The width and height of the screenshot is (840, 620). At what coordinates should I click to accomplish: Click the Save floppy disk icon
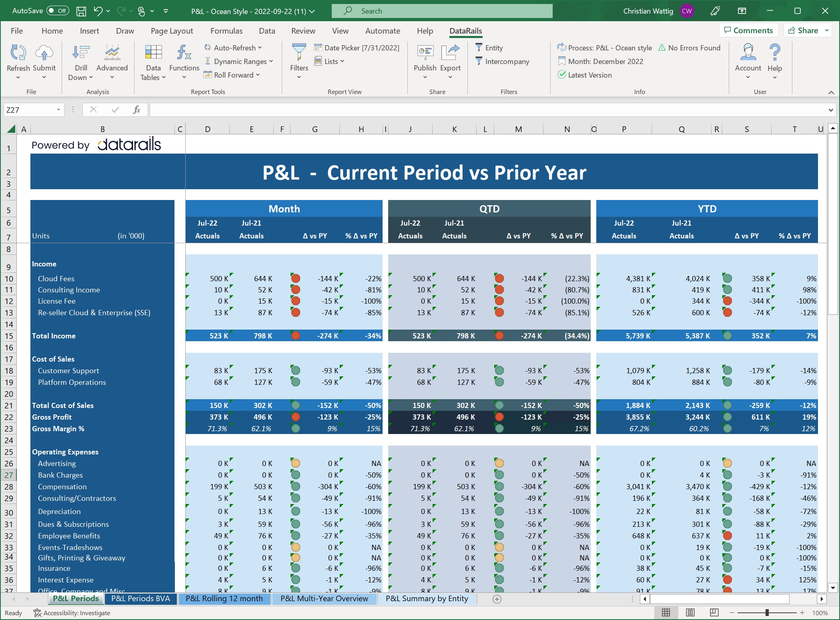pyautogui.click(x=81, y=11)
